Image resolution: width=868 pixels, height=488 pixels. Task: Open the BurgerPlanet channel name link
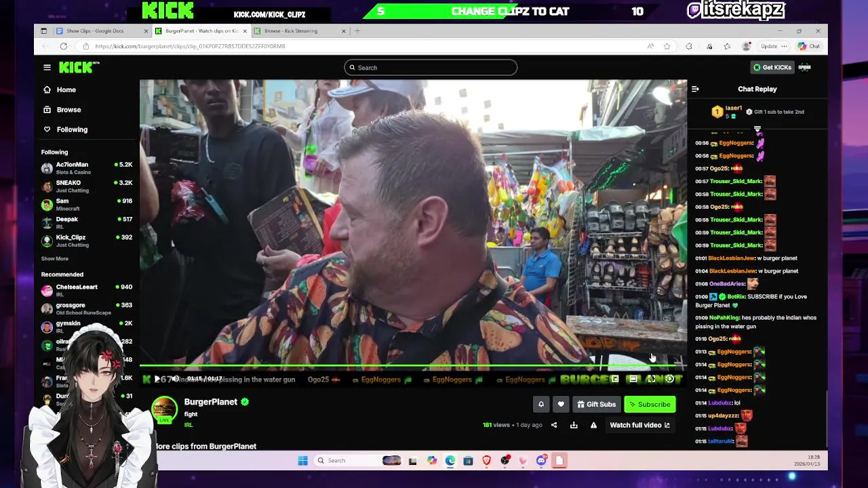[x=211, y=402]
